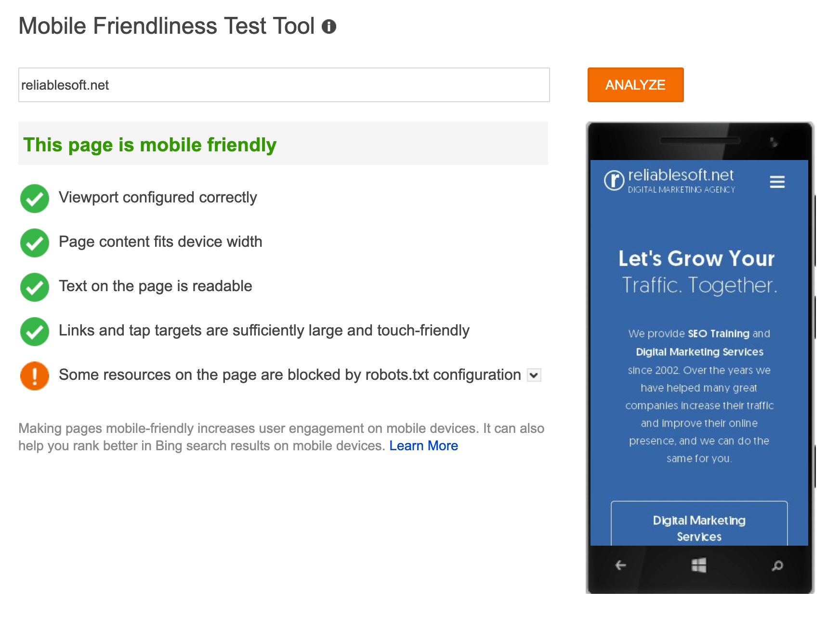Image resolution: width=840 pixels, height=617 pixels.
Task: Click the reliablesoft.net logo in the preview
Action: tap(669, 181)
